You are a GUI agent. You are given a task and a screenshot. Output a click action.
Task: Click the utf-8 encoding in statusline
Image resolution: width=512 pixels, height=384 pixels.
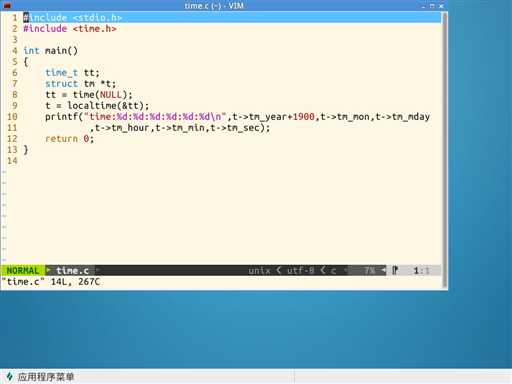pyautogui.click(x=300, y=270)
